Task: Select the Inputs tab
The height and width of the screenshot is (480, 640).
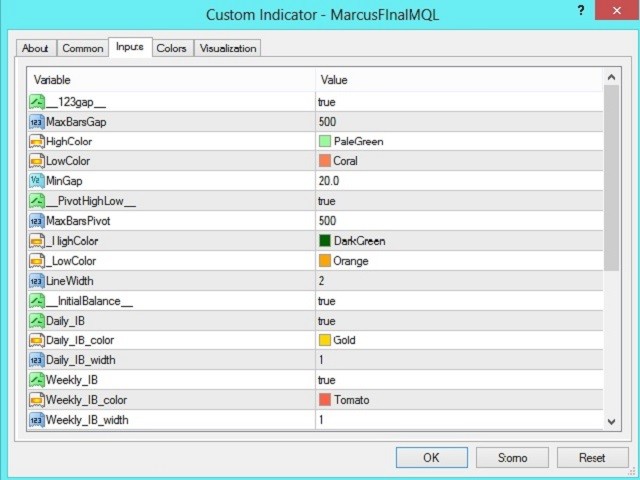Action: pyautogui.click(x=130, y=47)
